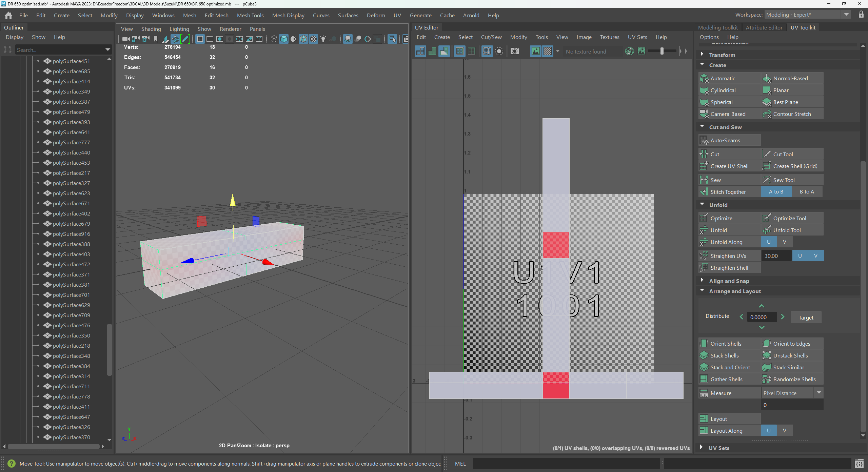
Task: Toggle Wireframe on Shaded icon
Action: pyautogui.click(x=303, y=39)
